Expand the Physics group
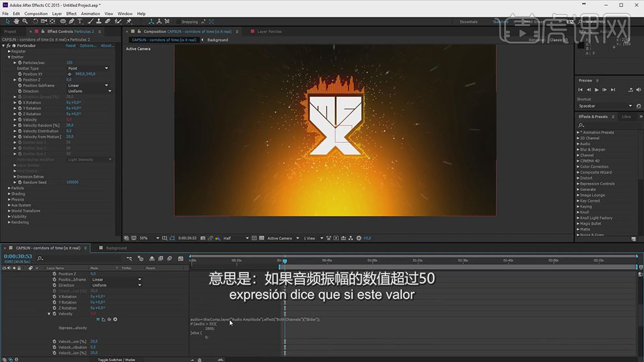Viewport: 644px width, 362px height. coord(9,200)
